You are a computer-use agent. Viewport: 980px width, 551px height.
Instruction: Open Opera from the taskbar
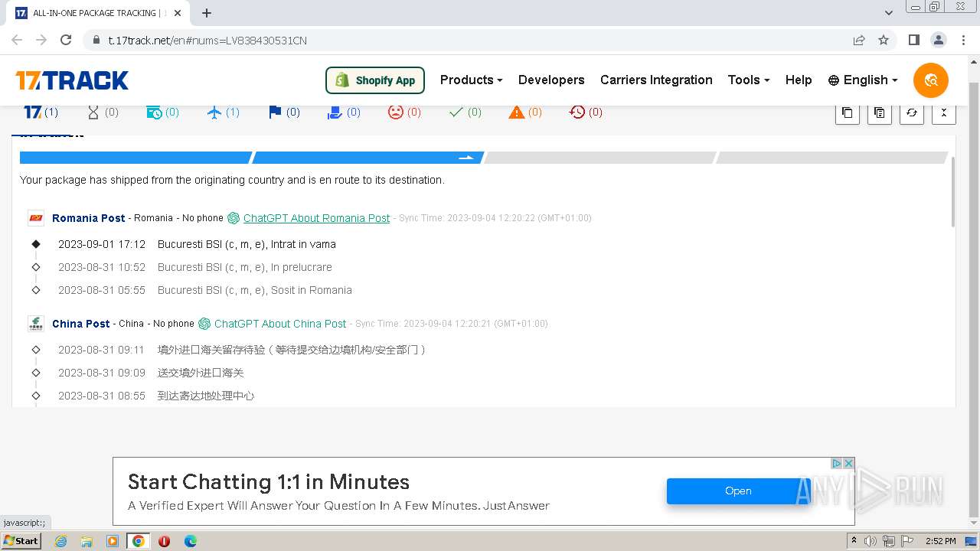pos(164,541)
